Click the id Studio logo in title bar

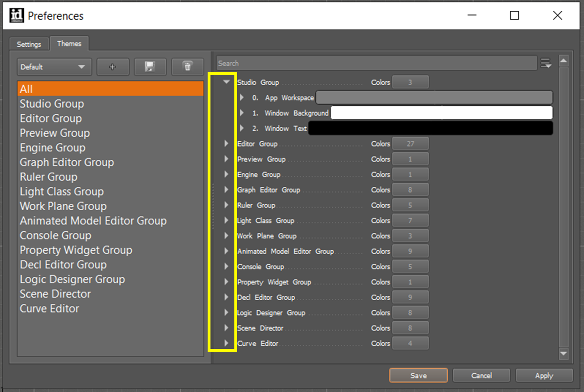pyautogui.click(x=16, y=15)
